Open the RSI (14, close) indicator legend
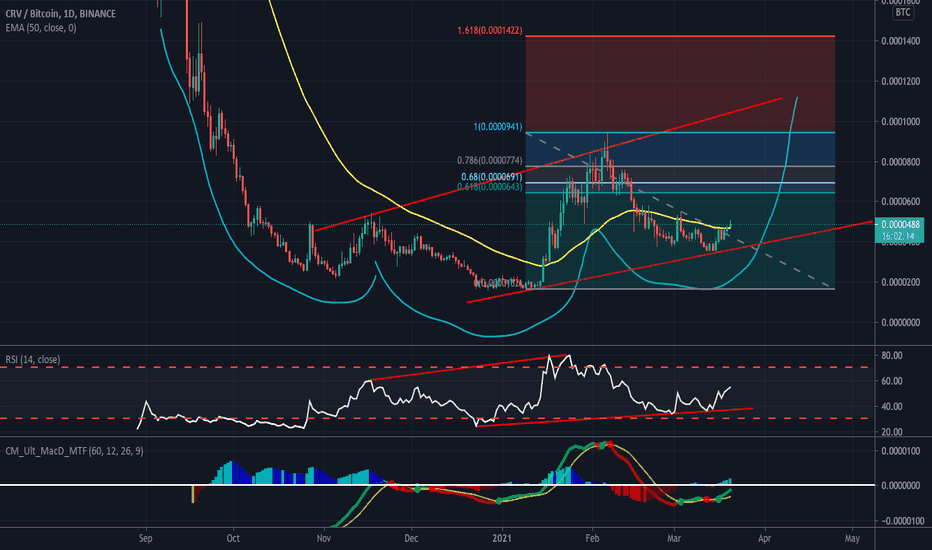Viewport: 932px width, 550px height. (33, 359)
